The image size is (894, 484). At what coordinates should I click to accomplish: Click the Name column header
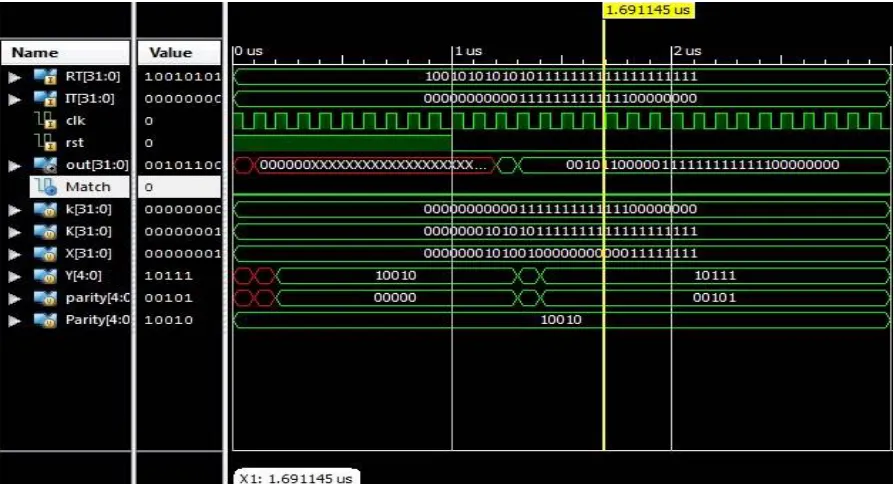(x=65, y=52)
